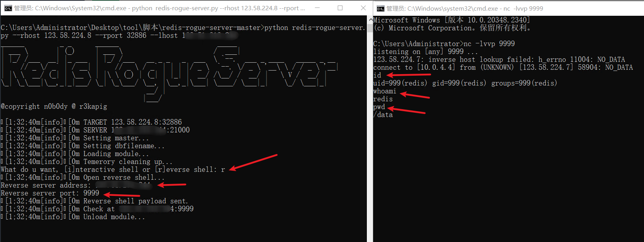Click the left cmd window title text
The image size is (644, 242).
pos(159,8)
